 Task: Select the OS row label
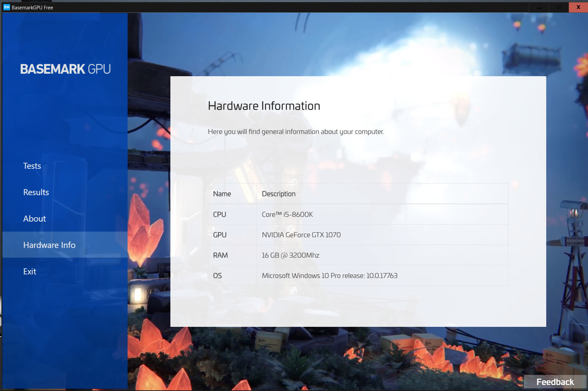click(217, 276)
